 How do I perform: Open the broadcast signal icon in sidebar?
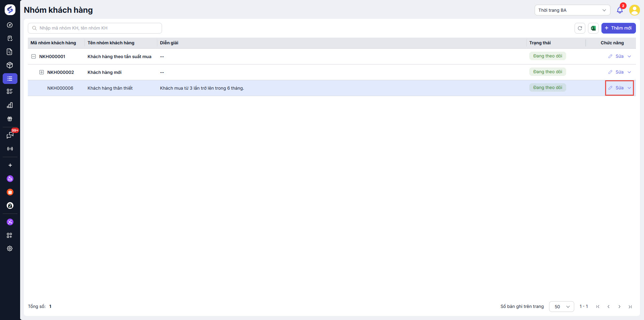[10, 149]
